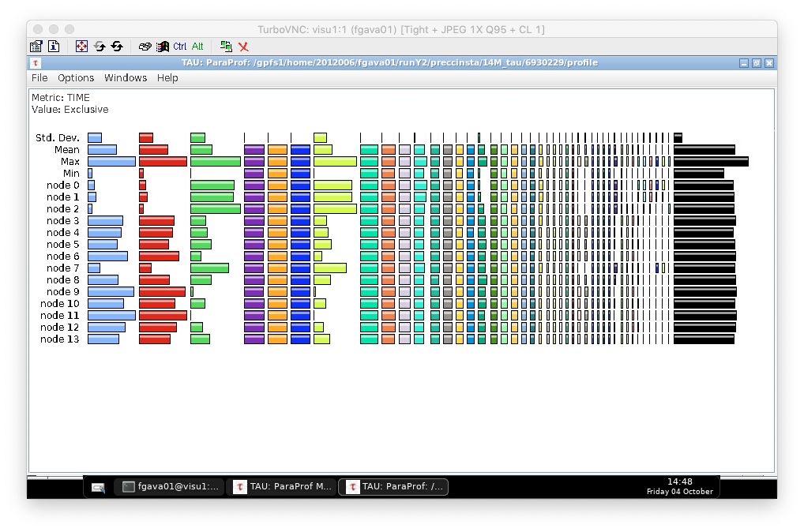The height and width of the screenshot is (532, 804).
Task: Minimize the ParaProf profile window
Action: (x=744, y=63)
